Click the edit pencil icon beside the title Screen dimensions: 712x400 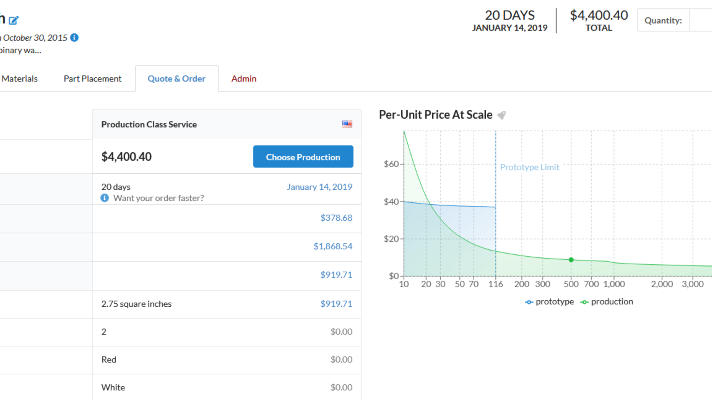pyautogui.click(x=13, y=20)
